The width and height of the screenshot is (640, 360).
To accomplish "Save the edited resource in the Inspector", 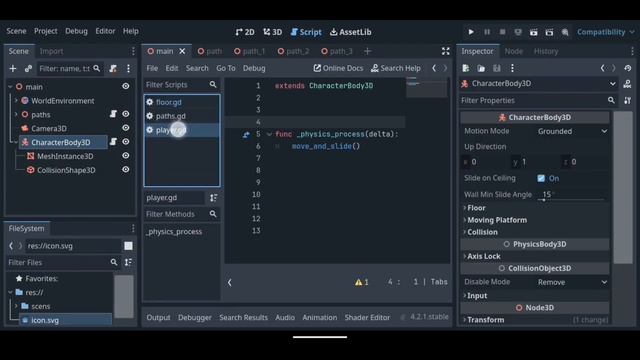I will [x=497, y=68].
